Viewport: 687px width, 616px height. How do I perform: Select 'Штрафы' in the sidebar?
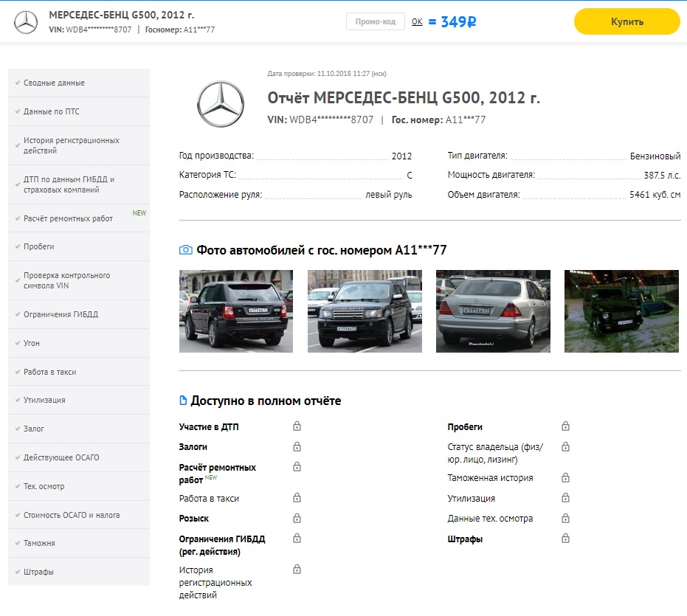tap(79, 572)
